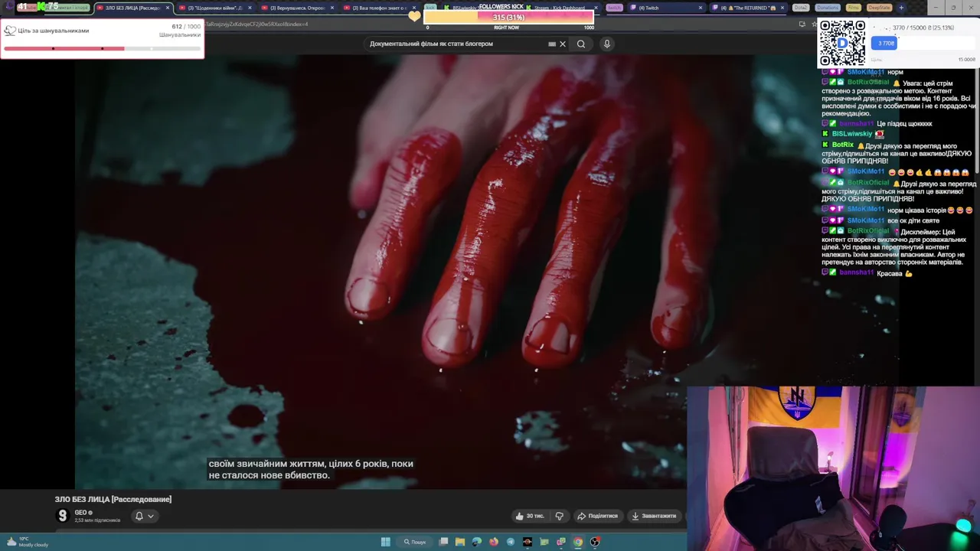Screen dimensions: 980x551
Task: Expand the dropdown arrow beside the notification bell
Action: click(151, 516)
